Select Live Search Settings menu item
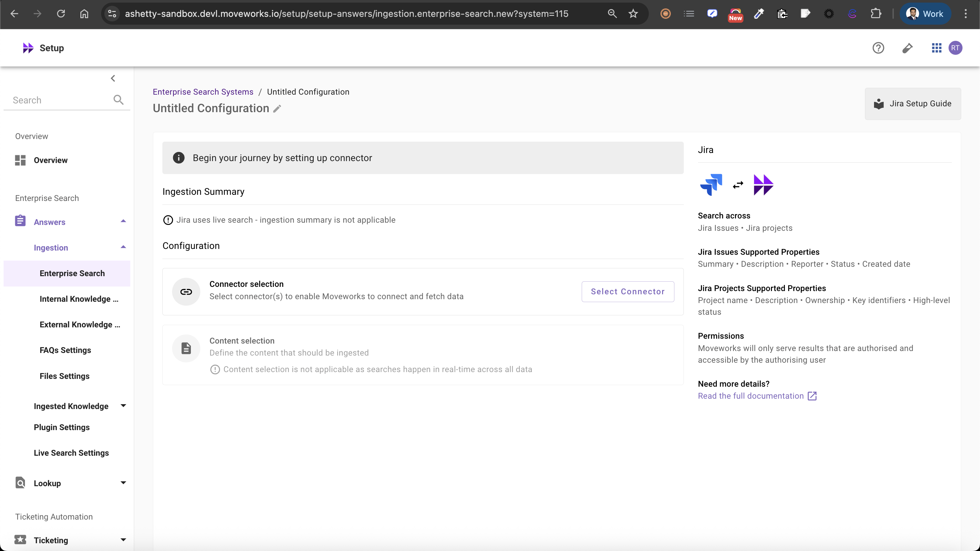The image size is (980, 551). point(71,453)
